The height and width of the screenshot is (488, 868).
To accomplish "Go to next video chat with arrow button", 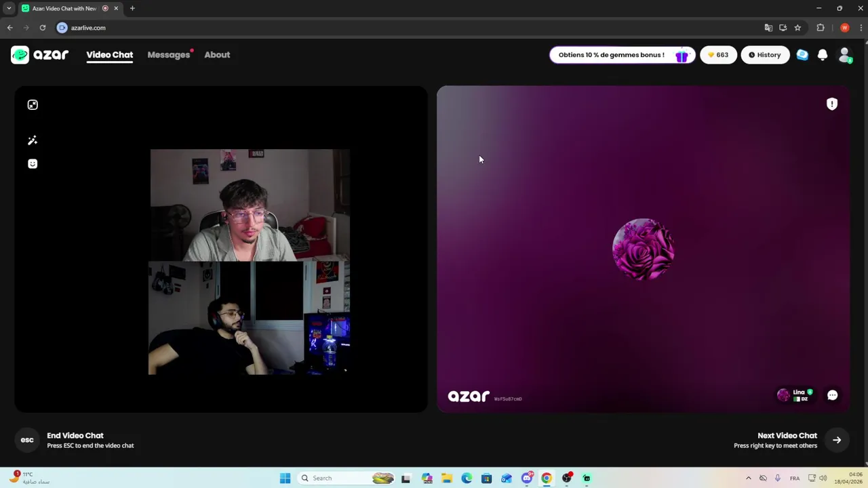I will (x=837, y=440).
